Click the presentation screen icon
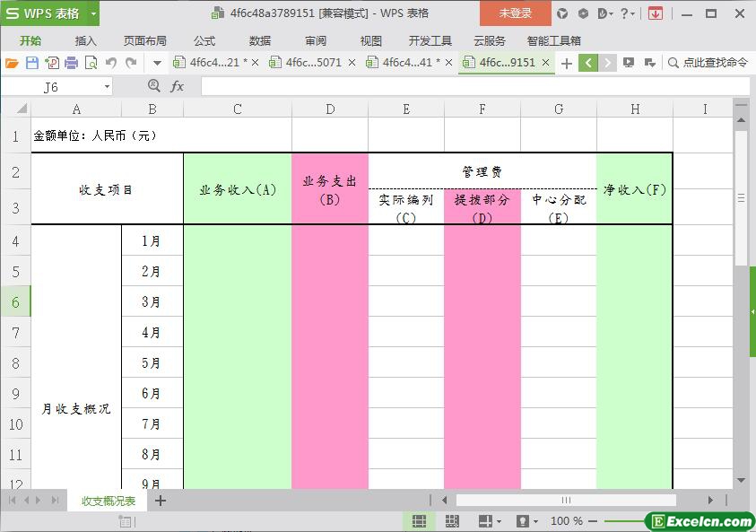Screen dimensions: 756x532 tap(629, 63)
